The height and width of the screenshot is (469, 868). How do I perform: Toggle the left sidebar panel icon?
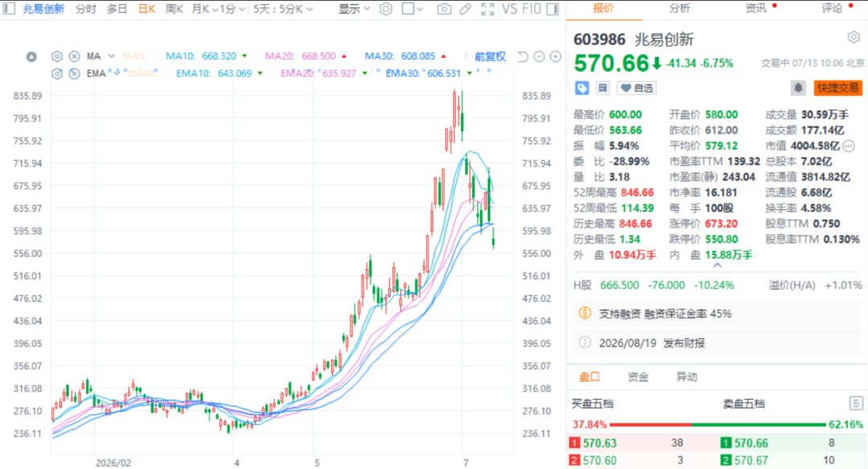(9, 8)
